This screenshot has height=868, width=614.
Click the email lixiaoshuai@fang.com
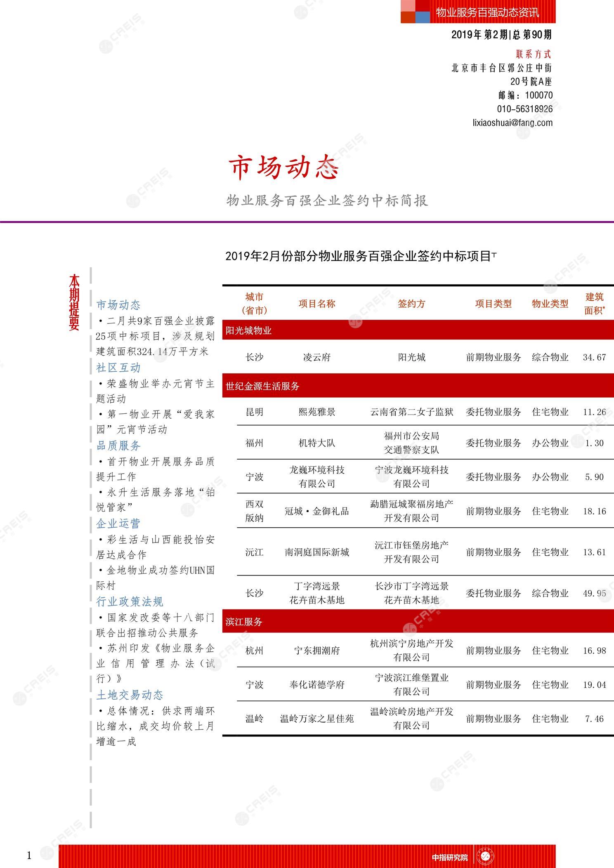pyautogui.click(x=512, y=123)
